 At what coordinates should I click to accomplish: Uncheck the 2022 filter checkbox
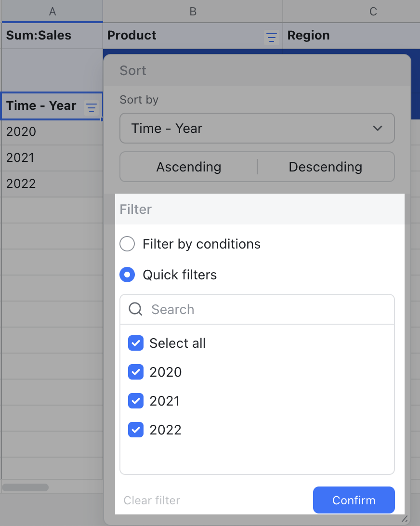point(135,430)
